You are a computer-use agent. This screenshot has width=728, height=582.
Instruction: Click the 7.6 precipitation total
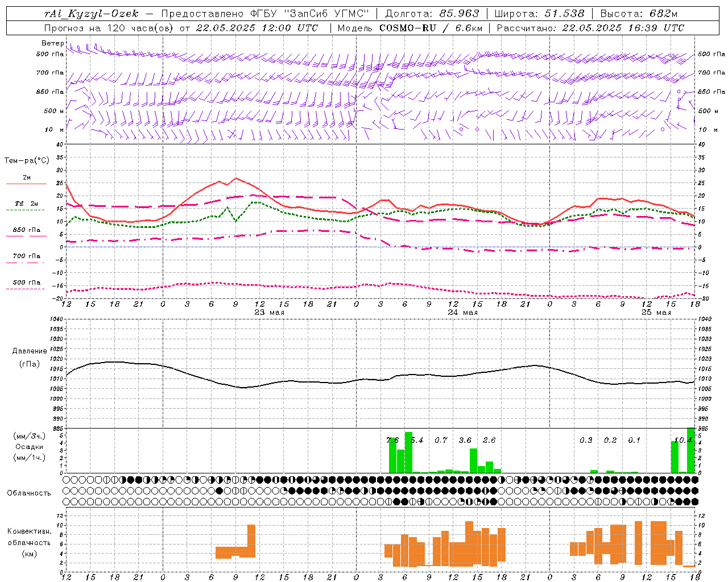tap(392, 440)
